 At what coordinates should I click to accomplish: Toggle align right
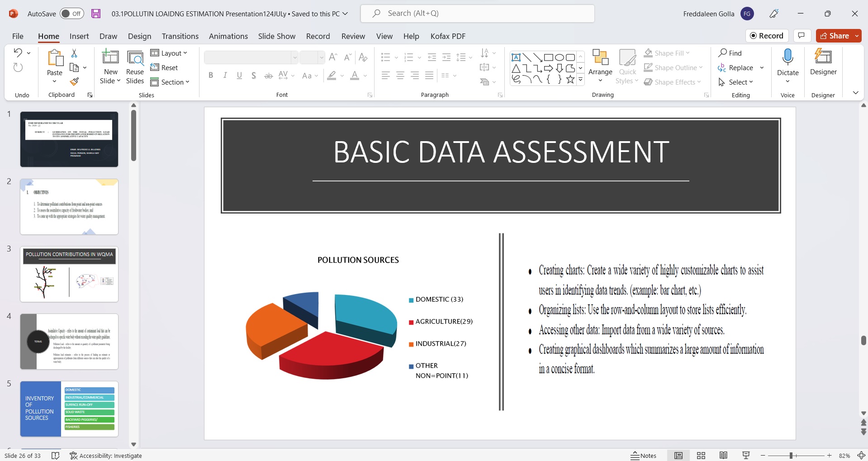click(415, 76)
